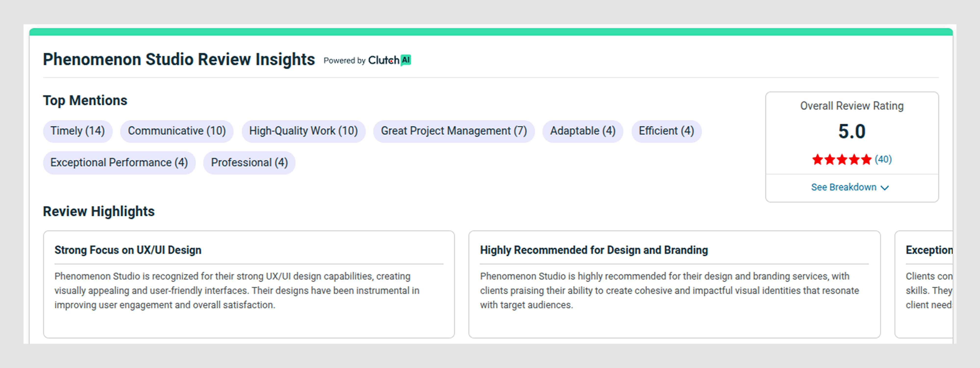Click the 5.0 overall rating value

coord(852,132)
